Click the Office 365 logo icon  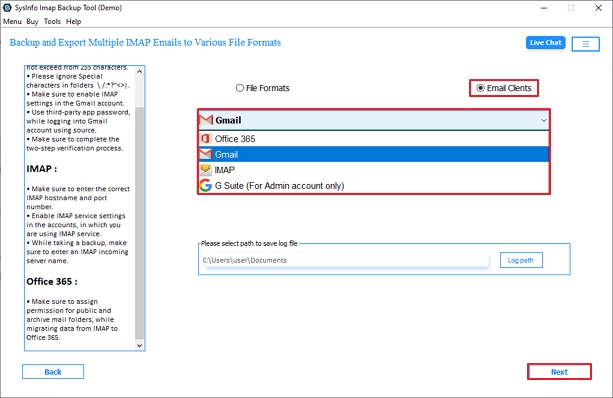coord(206,139)
